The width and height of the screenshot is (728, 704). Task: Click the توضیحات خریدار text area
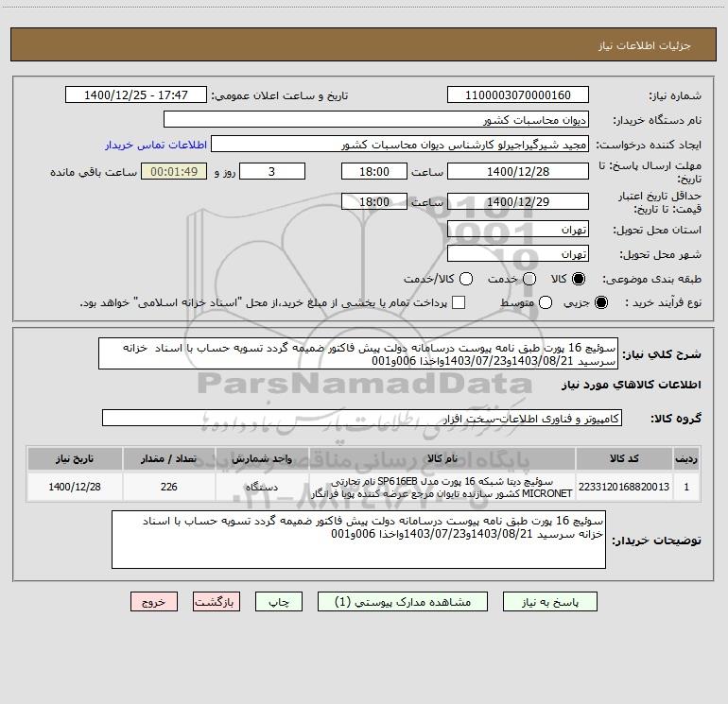pyautogui.click(x=358, y=540)
